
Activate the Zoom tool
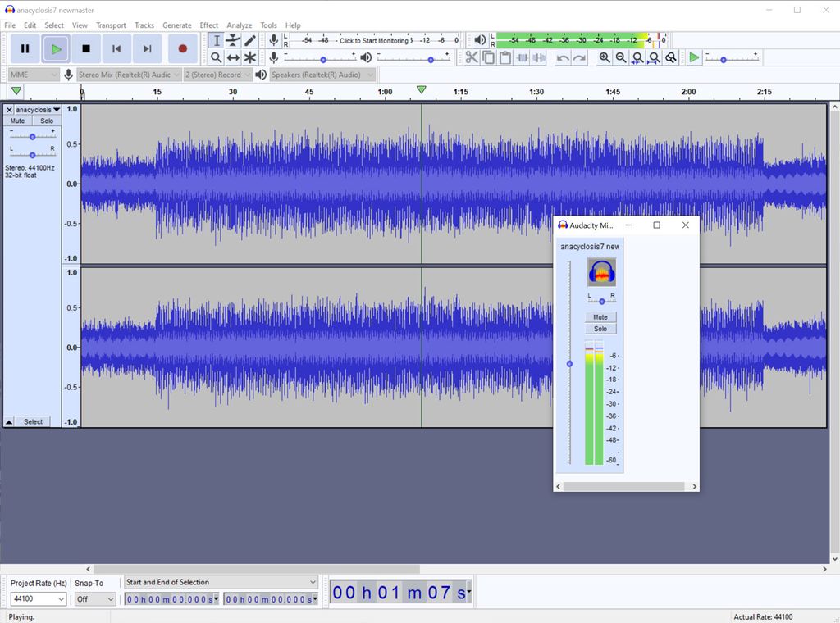click(x=217, y=57)
